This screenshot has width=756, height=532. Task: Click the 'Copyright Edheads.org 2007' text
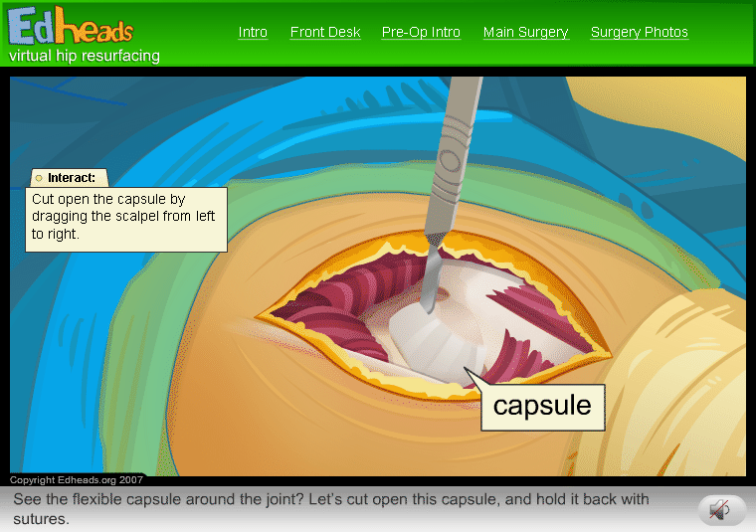77,480
